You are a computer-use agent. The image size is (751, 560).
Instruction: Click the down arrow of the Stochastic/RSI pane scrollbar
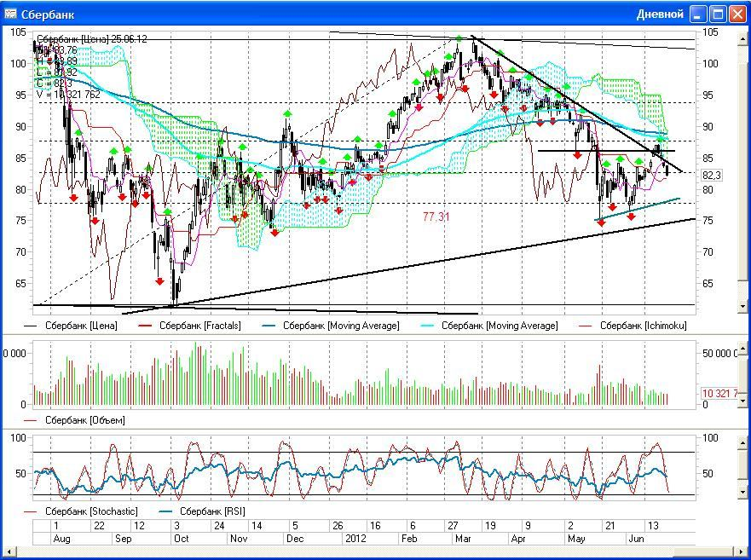tap(743, 492)
